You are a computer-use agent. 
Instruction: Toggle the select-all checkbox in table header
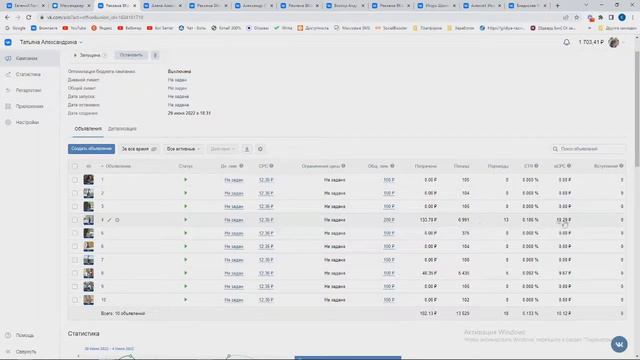pyautogui.click(x=75, y=166)
